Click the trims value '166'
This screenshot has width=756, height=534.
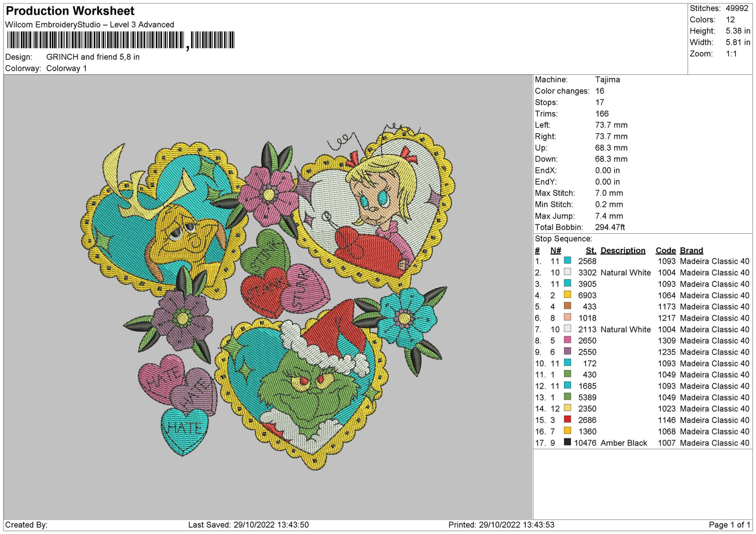point(602,114)
